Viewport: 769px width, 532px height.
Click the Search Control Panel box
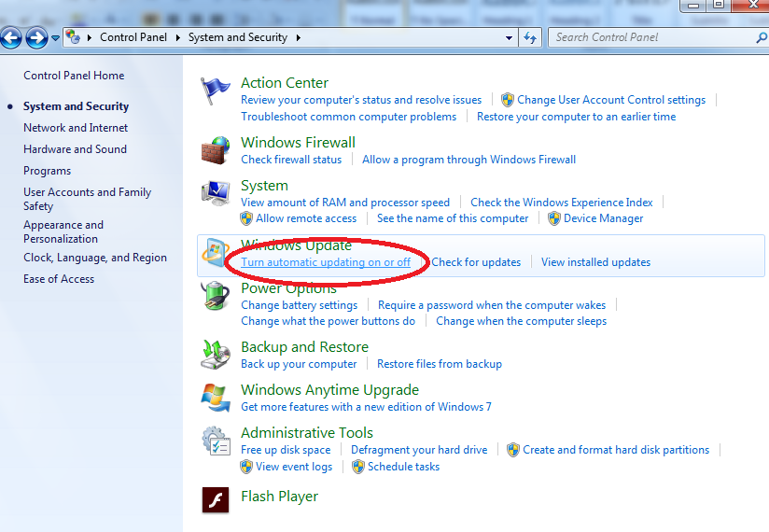[x=657, y=37]
